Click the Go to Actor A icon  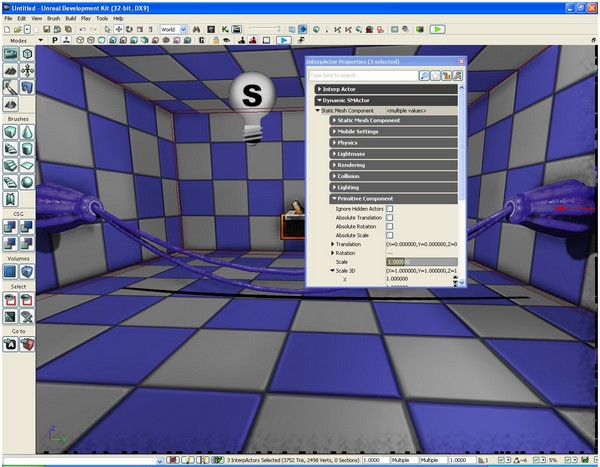coord(10,345)
